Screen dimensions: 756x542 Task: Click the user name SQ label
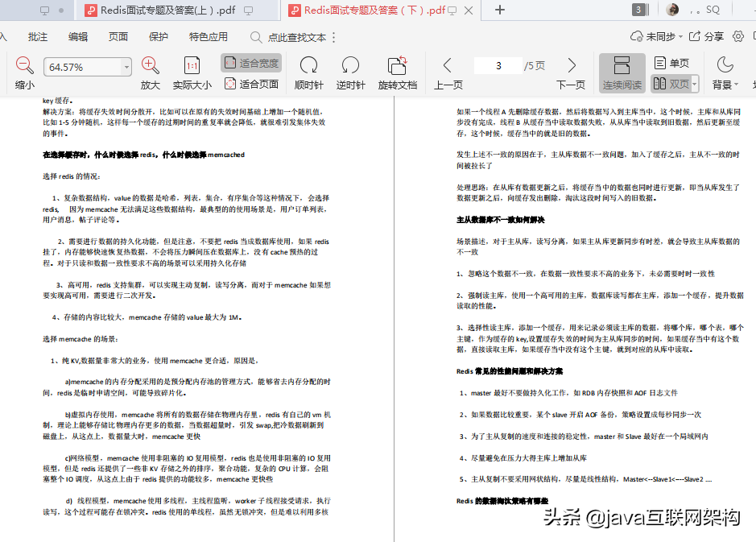713,10
